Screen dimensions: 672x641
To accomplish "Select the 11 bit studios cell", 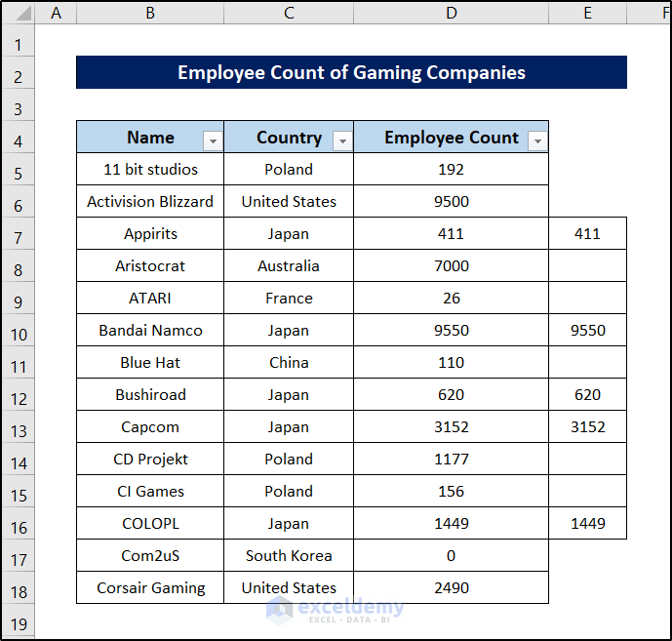I will (150, 169).
